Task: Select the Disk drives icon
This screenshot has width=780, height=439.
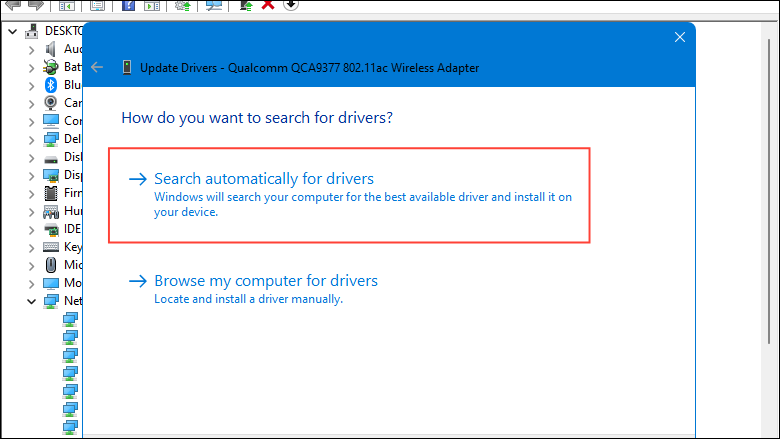Action: [x=51, y=160]
